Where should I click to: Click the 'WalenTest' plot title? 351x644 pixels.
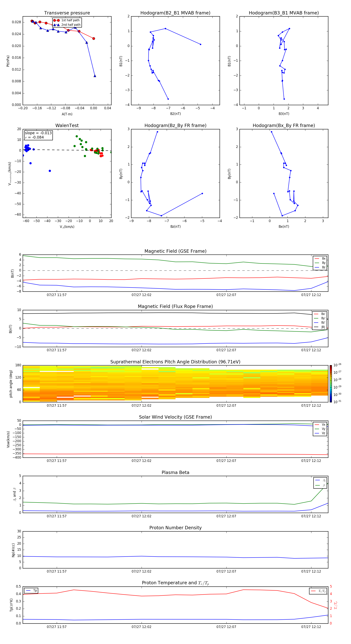pyautogui.click(x=67, y=125)
